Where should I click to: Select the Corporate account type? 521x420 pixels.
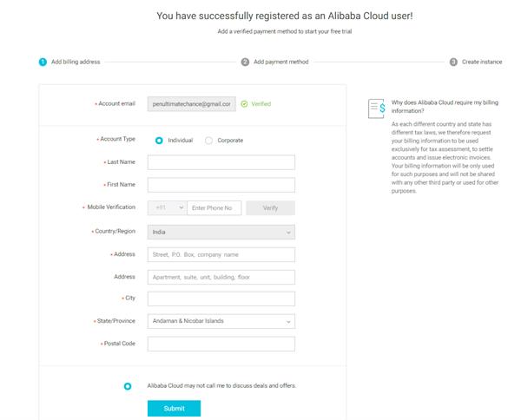(x=208, y=141)
